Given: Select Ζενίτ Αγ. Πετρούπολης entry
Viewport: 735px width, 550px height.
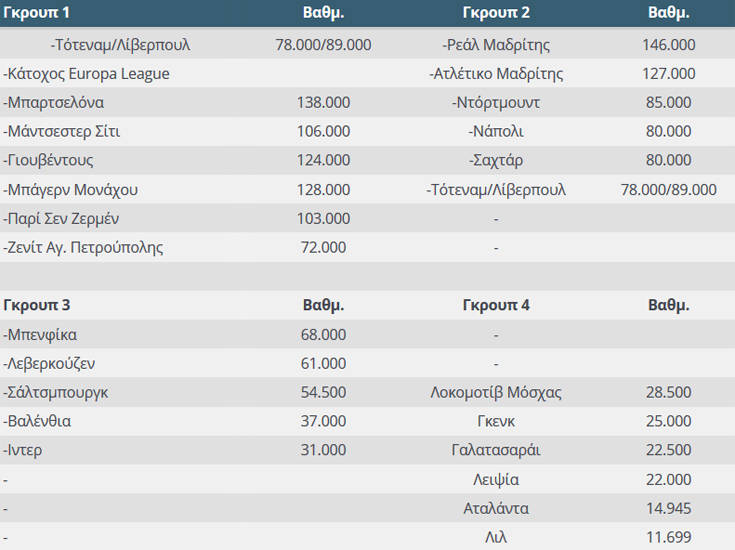Looking at the screenshot, I should [83, 247].
